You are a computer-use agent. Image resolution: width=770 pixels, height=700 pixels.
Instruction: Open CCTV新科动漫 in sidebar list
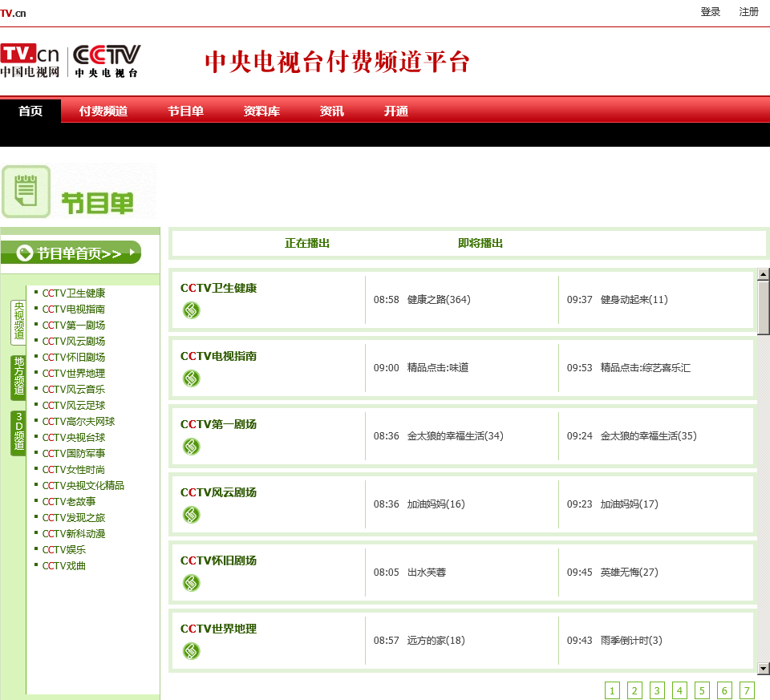[74, 533]
